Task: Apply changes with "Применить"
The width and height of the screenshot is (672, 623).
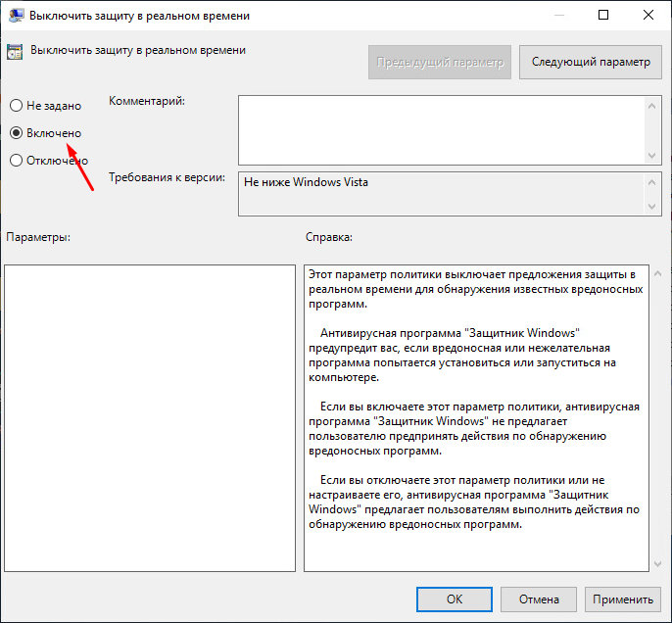Action: [x=622, y=599]
